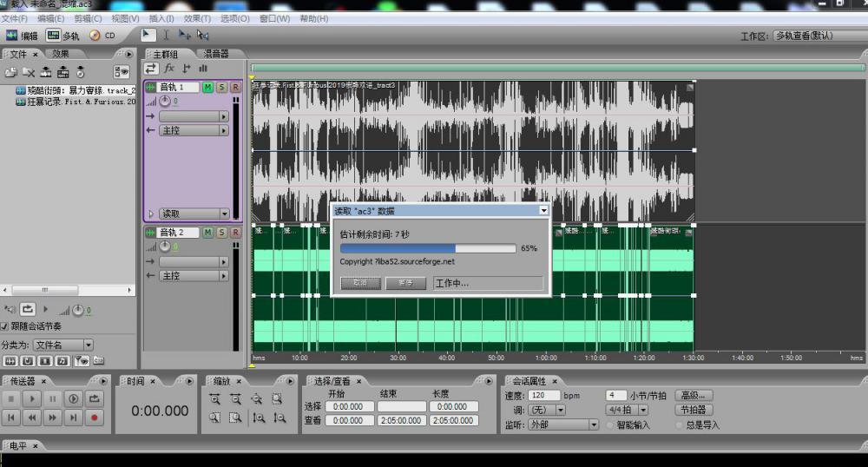This screenshot has height=467, width=868.
Task: Arm track 音轨 1 for record (R)
Action: point(235,88)
